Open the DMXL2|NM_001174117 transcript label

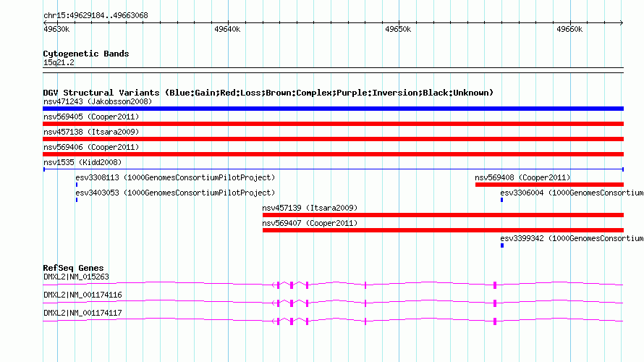tap(82, 313)
